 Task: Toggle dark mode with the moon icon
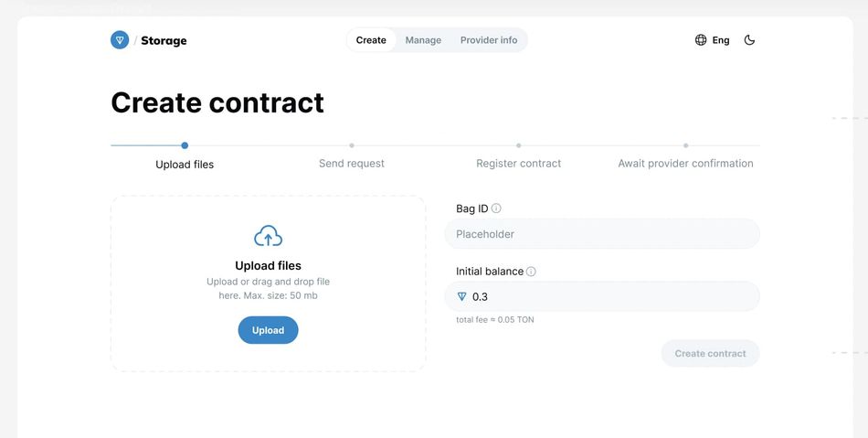coord(750,40)
